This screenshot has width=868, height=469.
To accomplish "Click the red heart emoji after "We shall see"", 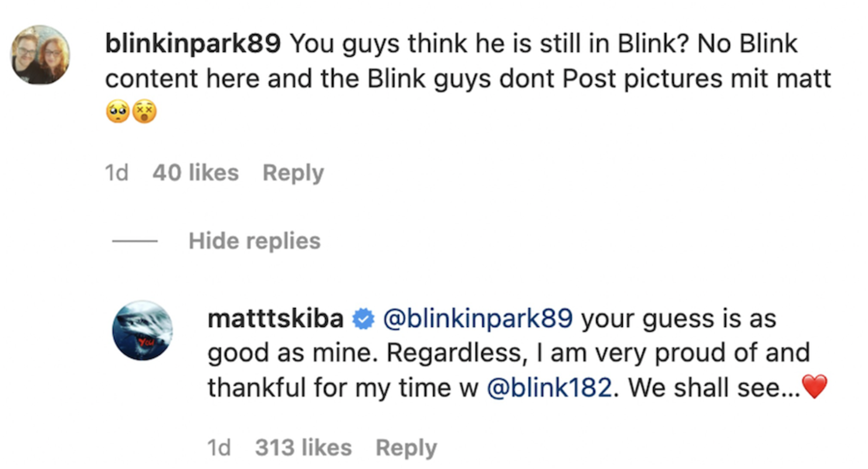I will coord(815,387).
